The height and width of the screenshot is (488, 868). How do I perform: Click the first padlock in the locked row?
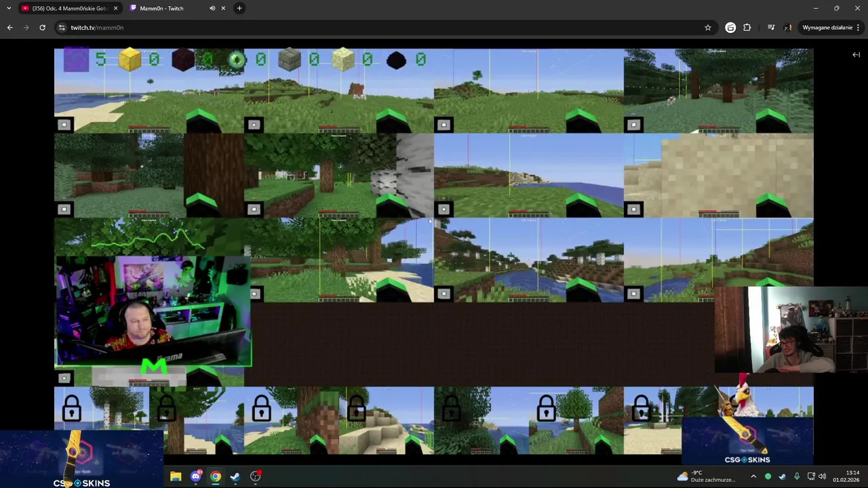tap(72, 409)
